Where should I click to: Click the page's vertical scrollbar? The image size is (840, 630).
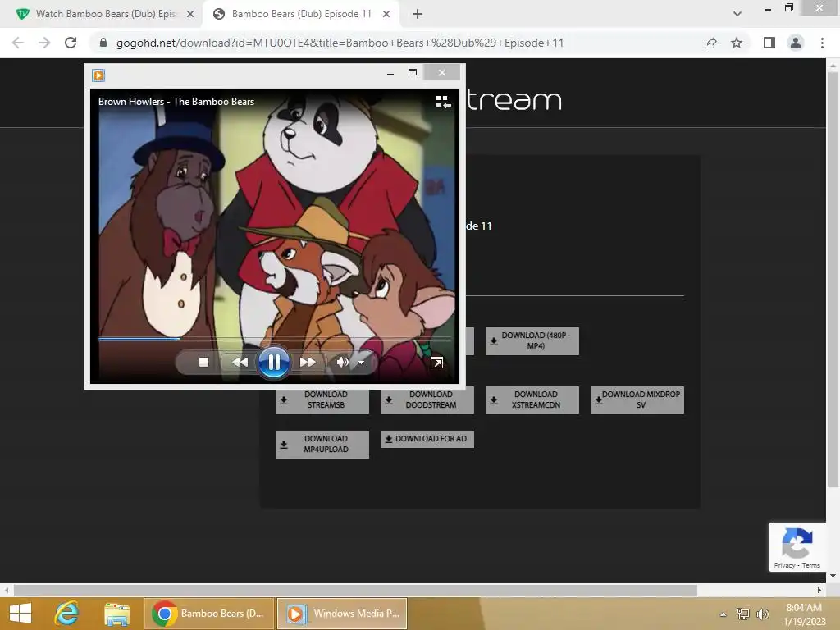coord(833,279)
